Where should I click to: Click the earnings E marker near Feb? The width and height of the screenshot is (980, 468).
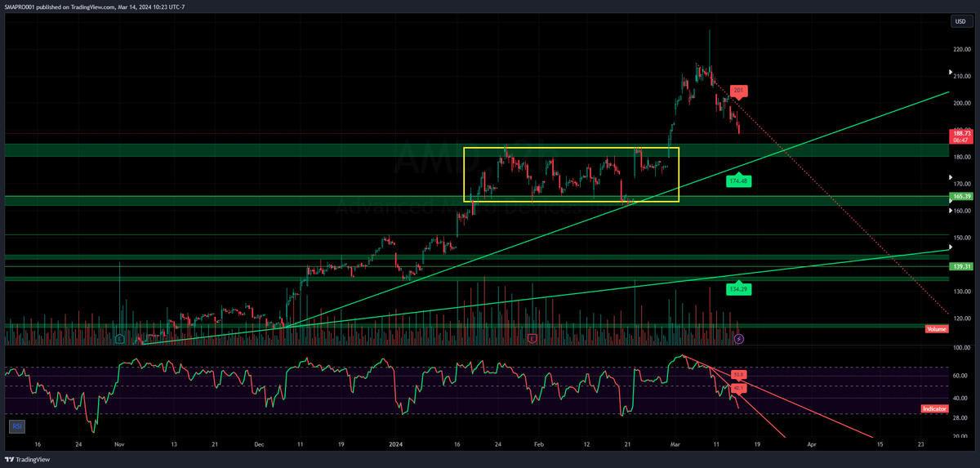[532, 337]
